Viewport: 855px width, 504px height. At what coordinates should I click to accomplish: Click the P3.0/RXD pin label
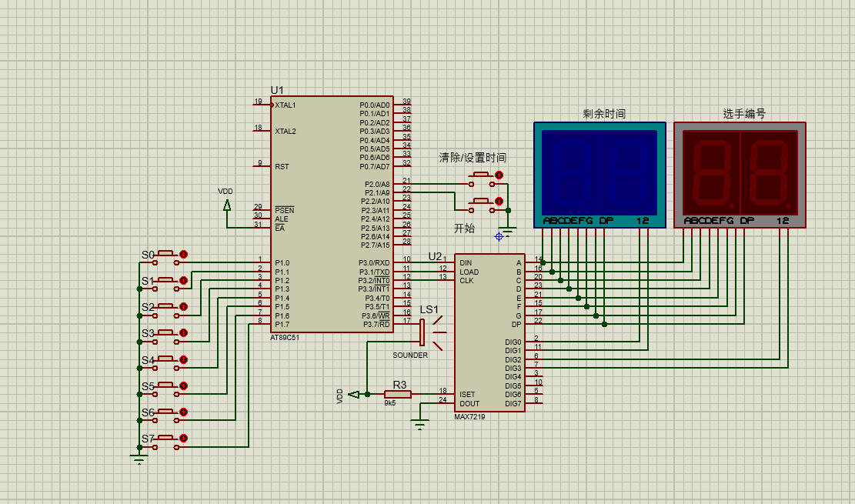(x=374, y=263)
